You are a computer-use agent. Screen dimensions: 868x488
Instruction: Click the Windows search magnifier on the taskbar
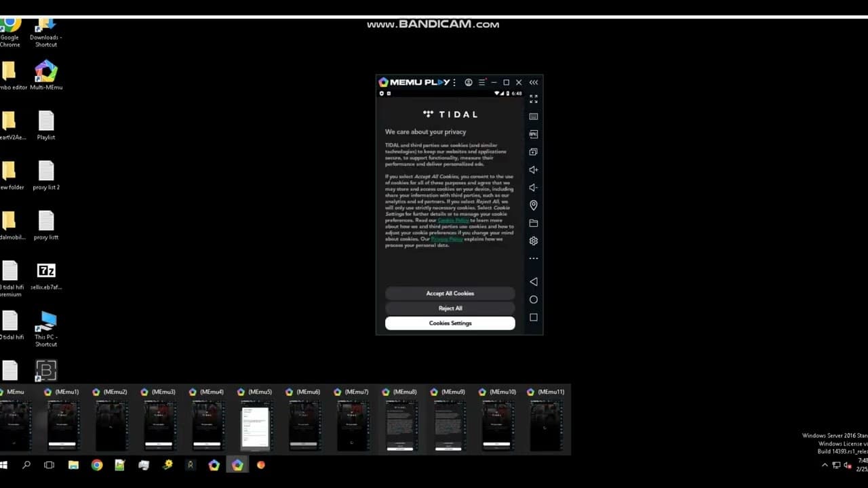point(26,465)
